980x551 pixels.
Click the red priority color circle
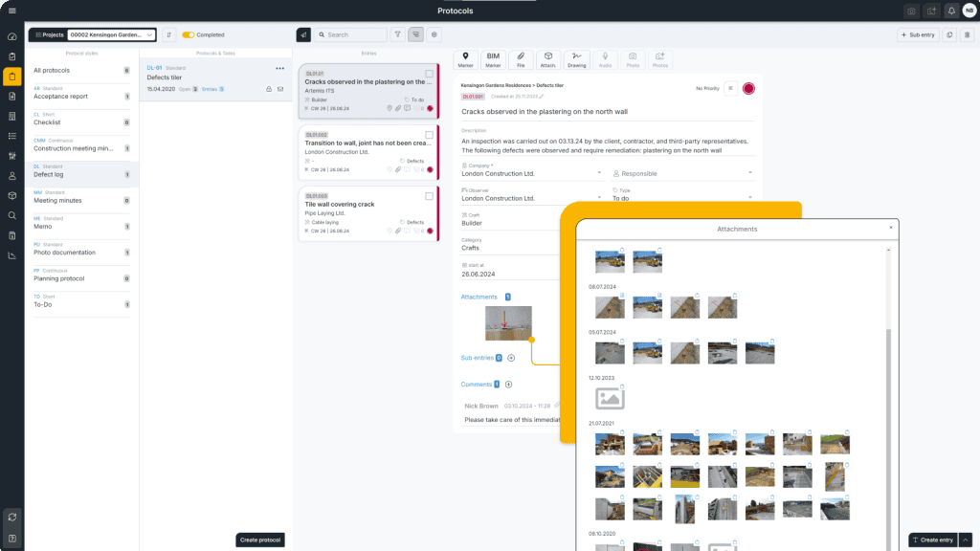click(x=748, y=87)
